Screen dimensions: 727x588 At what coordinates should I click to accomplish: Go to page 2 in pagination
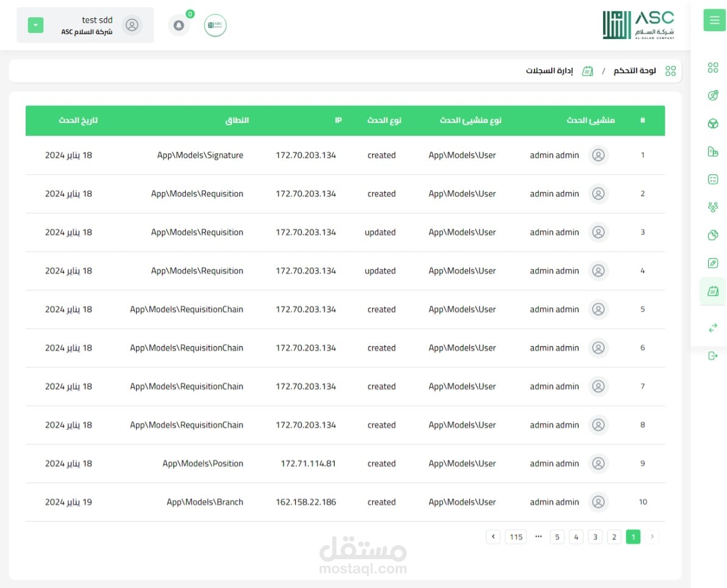point(614,537)
